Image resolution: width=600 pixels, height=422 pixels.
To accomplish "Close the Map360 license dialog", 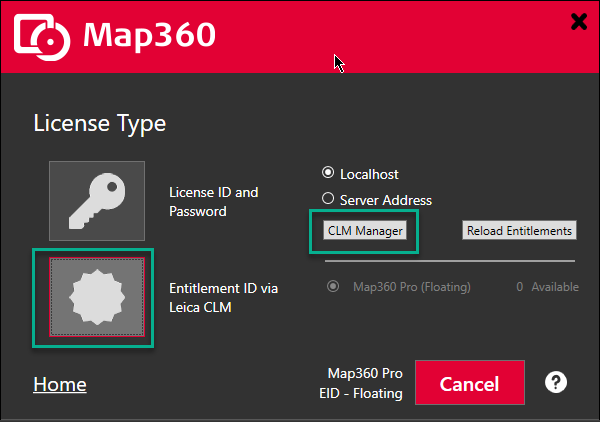I will pyautogui.click(x=578, y=20).
